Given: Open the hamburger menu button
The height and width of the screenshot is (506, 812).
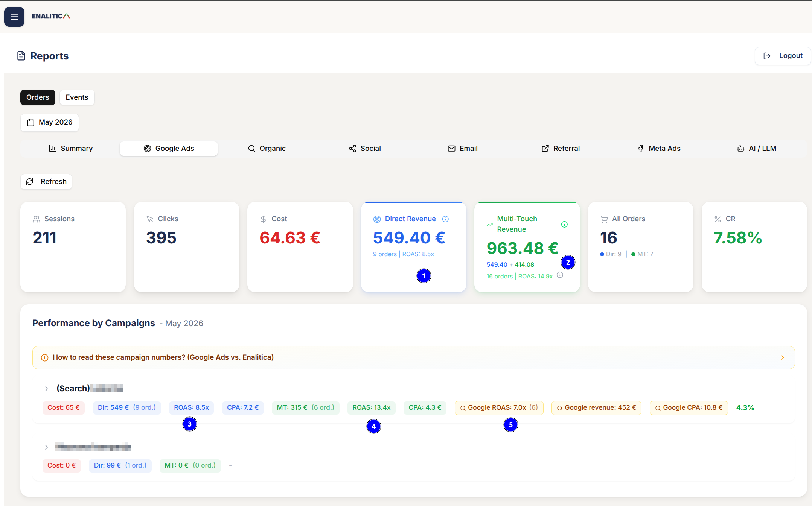Looking at the screenshot, I should click(x=14, y=17).
